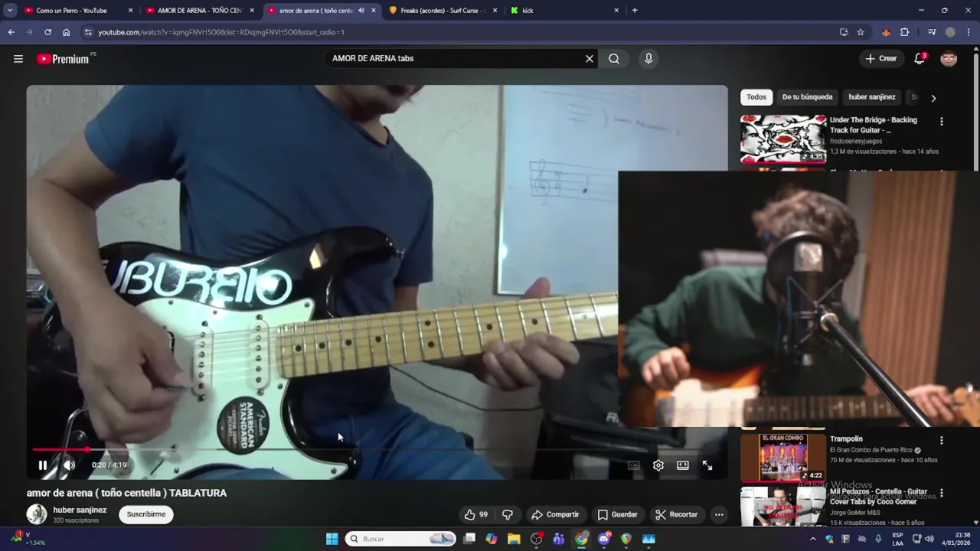Image resolution: width=980 pixels, height=551 pixels.
Task: Mute the current tab audio icon
Action: click(361, 11)
